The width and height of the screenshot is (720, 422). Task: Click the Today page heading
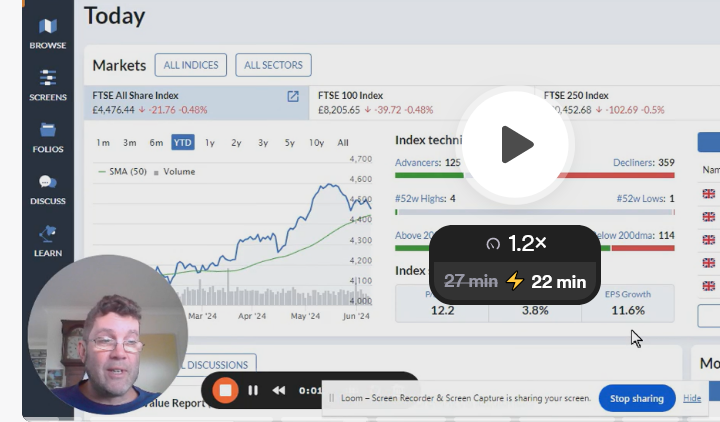point(114,16)
